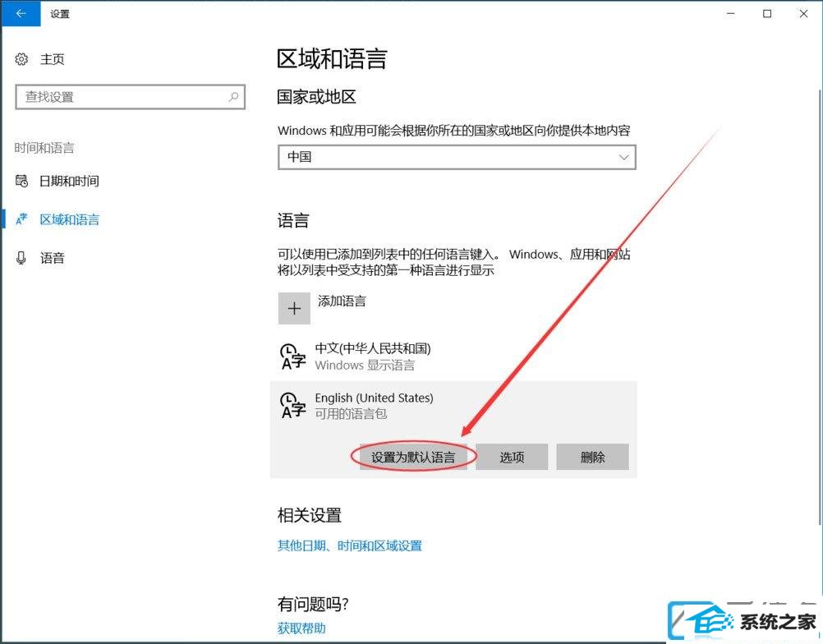
Task: Click the date and time calendar icon
Action: [x=21, y=181]
